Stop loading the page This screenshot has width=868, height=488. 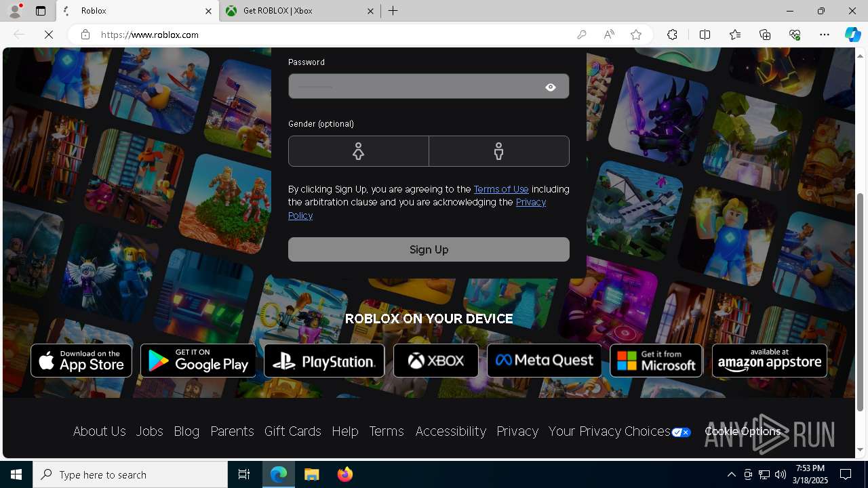(x=49, y=35)
